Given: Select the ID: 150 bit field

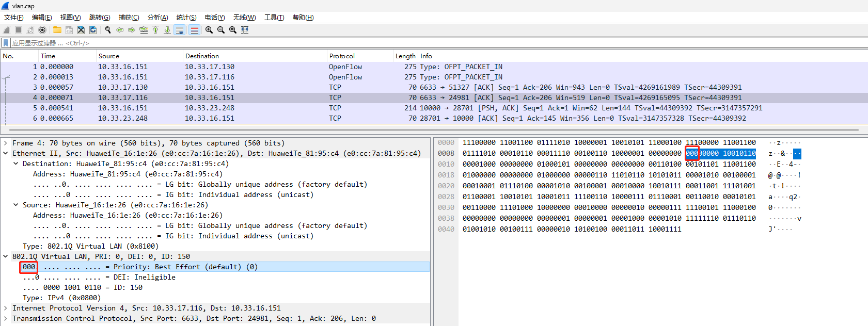Looking at the screenshot, I should point(83,287).
